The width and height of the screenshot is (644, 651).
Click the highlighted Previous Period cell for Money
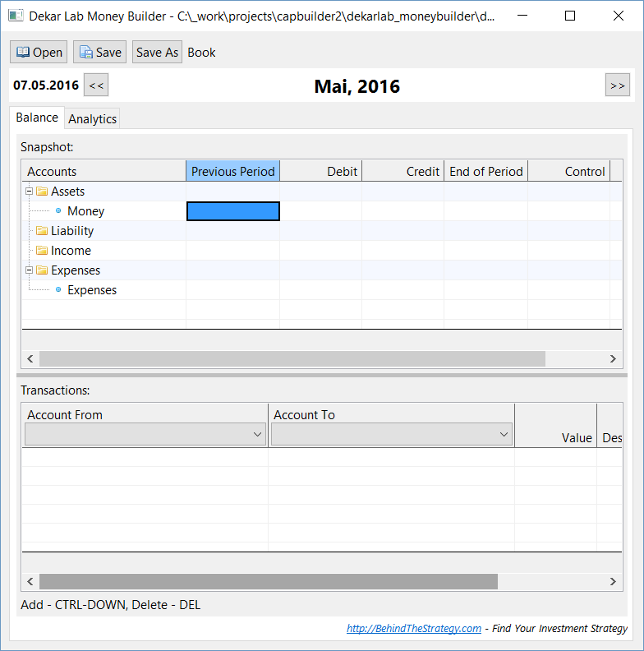click(x=232, y=211)
